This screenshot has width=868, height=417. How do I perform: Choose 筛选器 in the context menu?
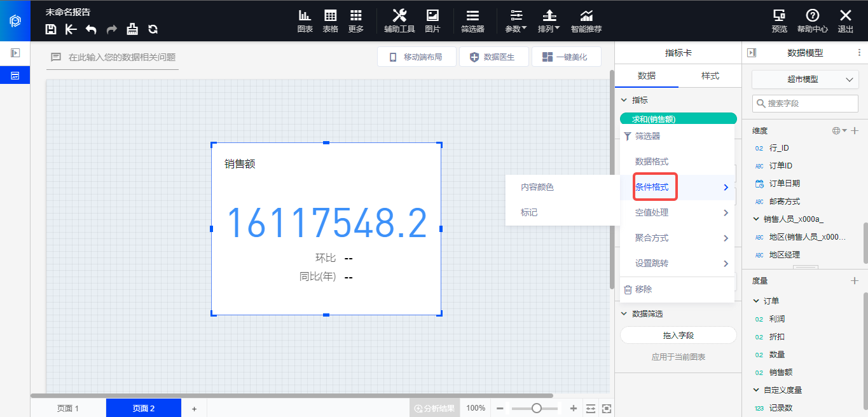point(677,136)
